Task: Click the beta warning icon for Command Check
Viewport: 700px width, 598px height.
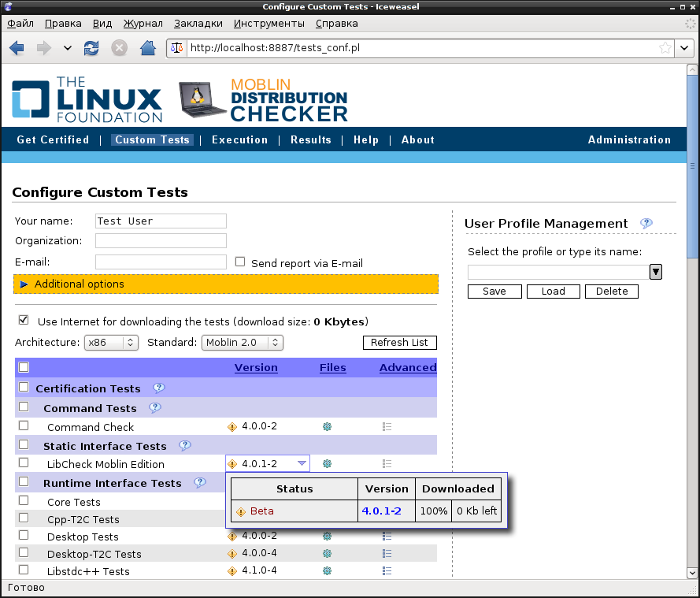Action: click(x=232, y=427)
